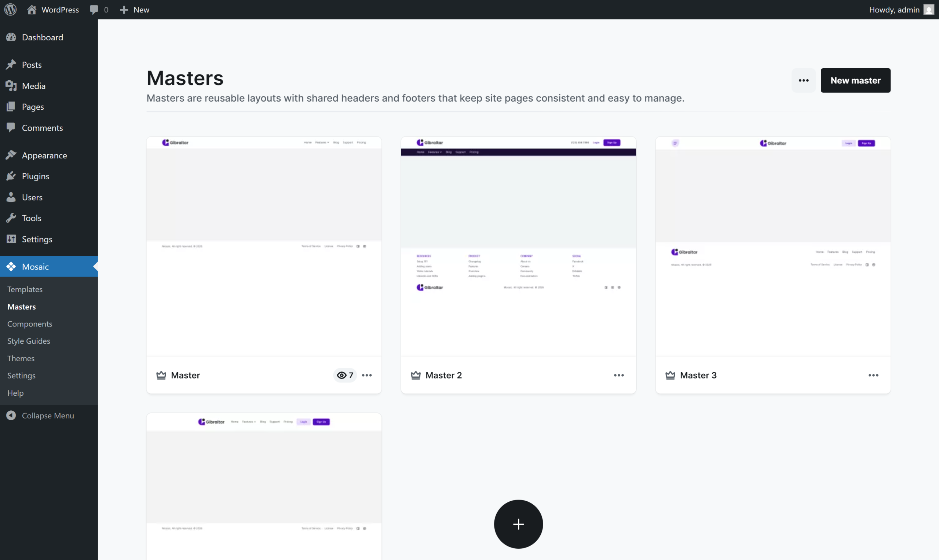Open Master 2 card options menu

pyautogui.click(x=619, y=375)
